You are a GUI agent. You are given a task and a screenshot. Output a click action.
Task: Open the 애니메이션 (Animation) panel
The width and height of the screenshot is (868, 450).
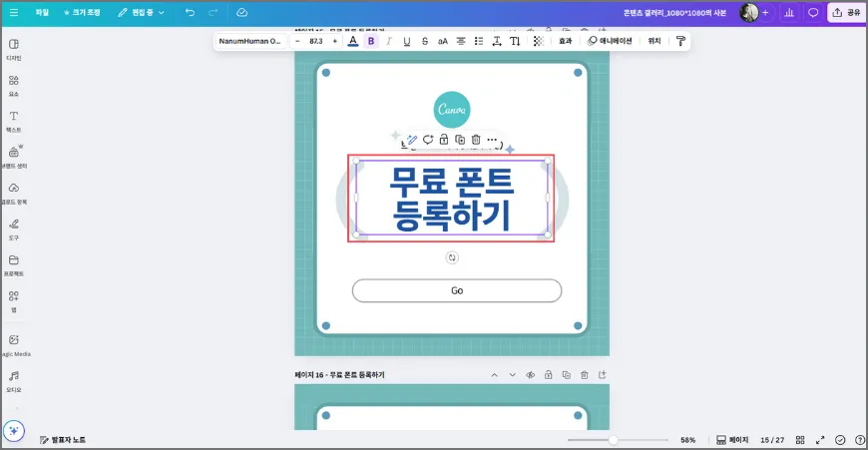[610, 41]
